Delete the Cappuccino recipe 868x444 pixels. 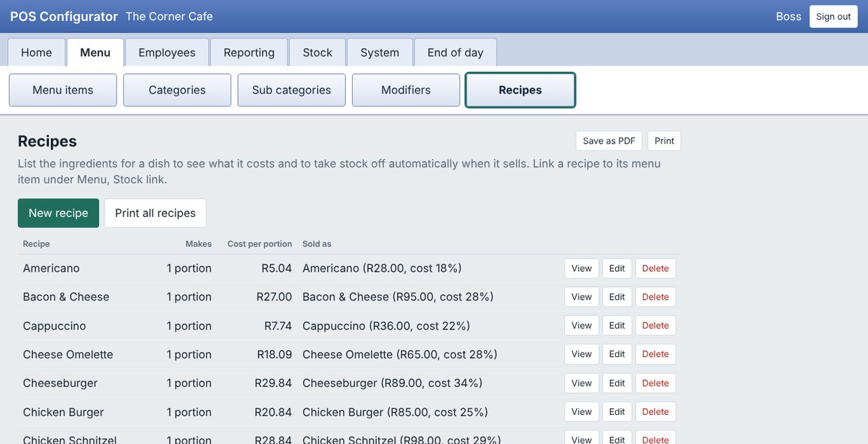click(x=656, y=325)
